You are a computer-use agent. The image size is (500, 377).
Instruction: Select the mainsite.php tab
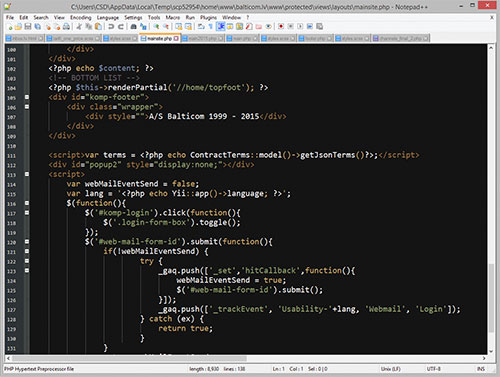160,38
